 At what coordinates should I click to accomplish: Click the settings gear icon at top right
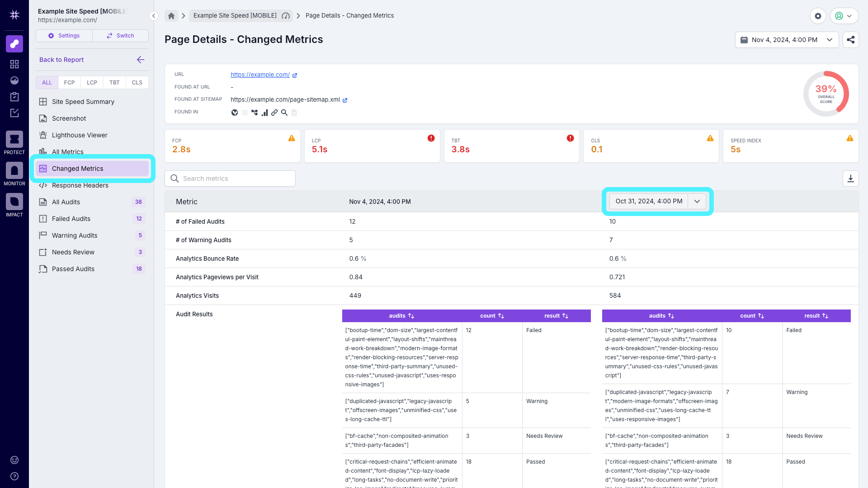[818, 16]
